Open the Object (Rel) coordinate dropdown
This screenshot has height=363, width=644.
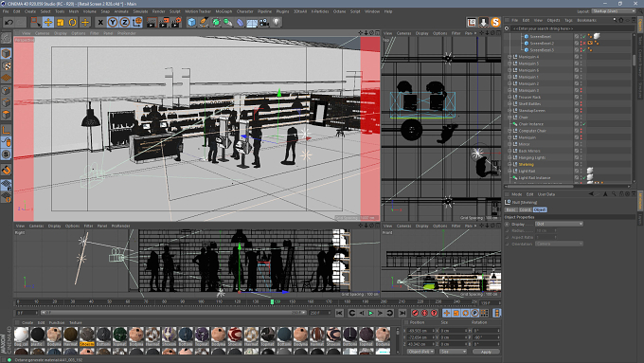(x=420, y=352)
